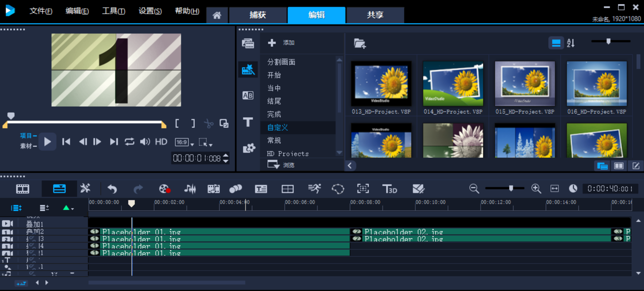644x291 pixels.
Task: Click the category list scroll-up arrow
Action: (x=340, y=60)
